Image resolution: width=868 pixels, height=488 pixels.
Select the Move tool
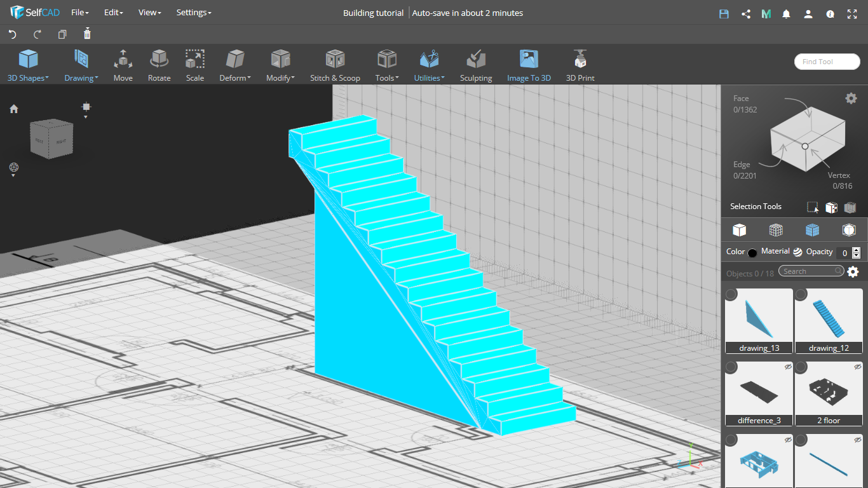(x=123, y=65)
